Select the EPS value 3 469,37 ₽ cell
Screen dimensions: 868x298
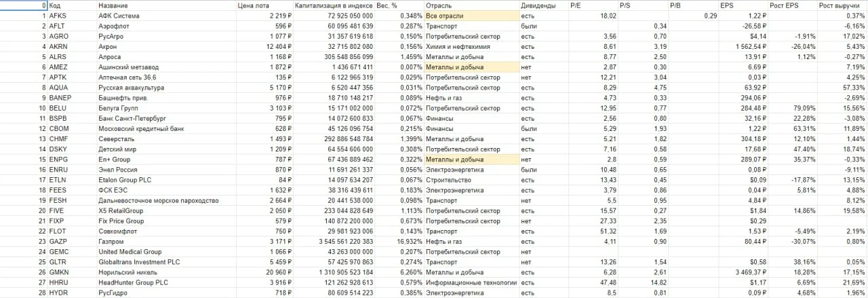(744, 272)
